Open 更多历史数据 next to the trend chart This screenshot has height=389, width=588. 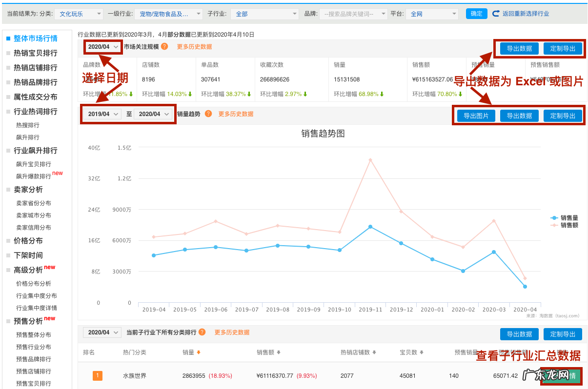[236, 114]
